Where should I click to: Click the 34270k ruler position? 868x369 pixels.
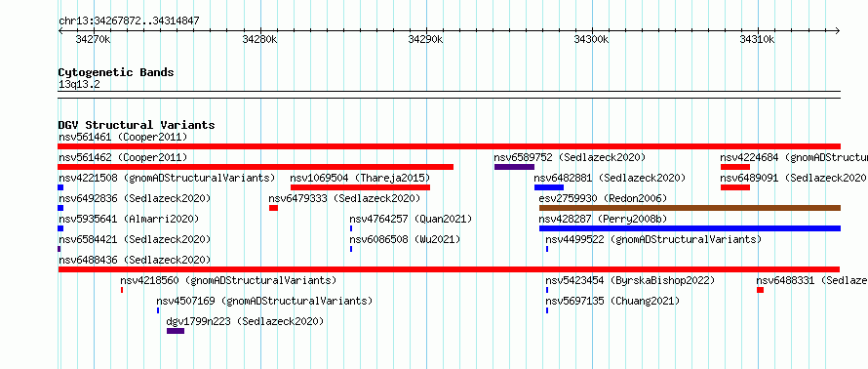pos(93,39)
